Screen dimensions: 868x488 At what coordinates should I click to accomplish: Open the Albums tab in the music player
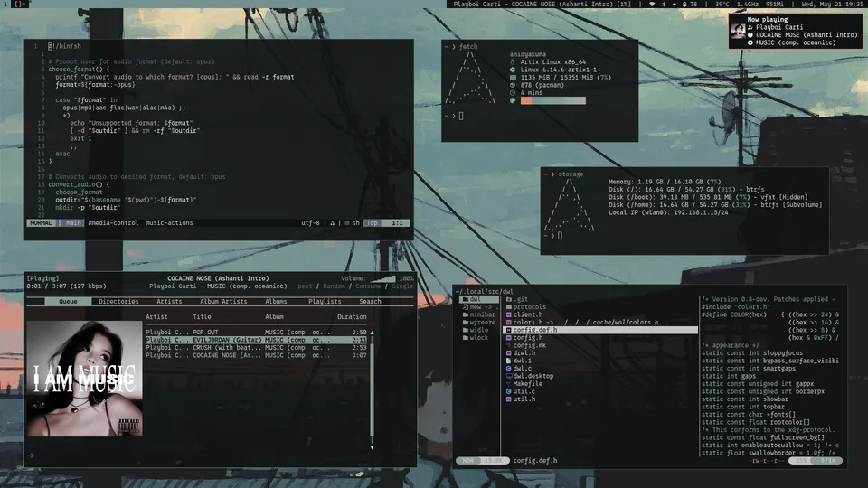click(x=276, y=302)
